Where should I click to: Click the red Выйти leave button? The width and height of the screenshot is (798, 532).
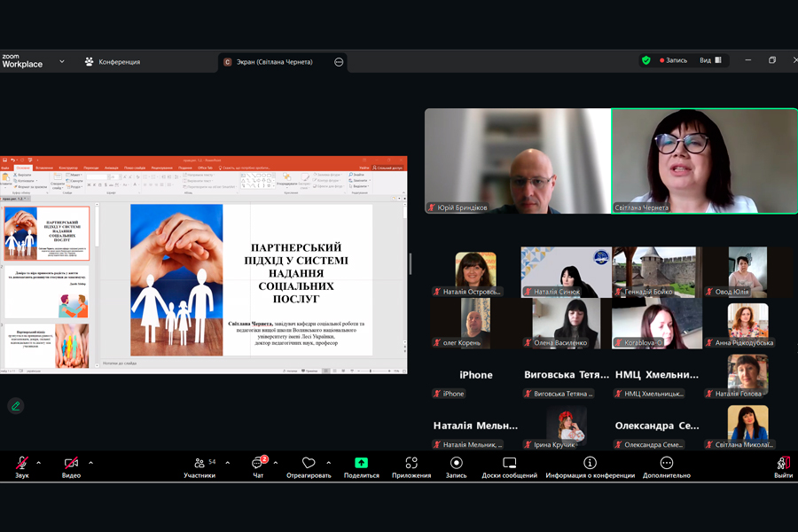click(783, 466)
